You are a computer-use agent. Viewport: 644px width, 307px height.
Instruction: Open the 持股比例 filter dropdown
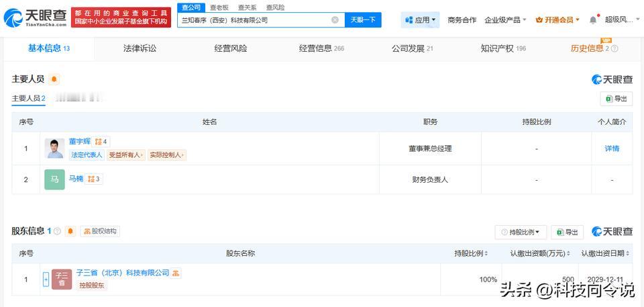tap(521, 232)
